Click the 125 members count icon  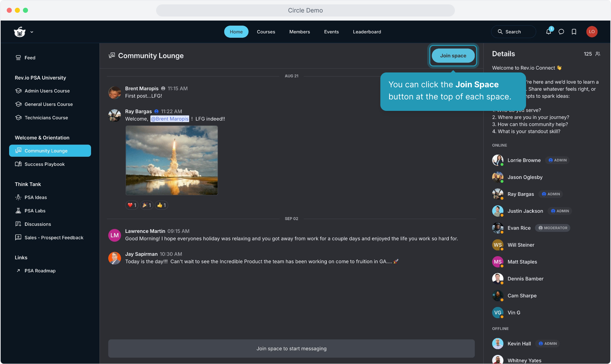[x=598, y=54]
